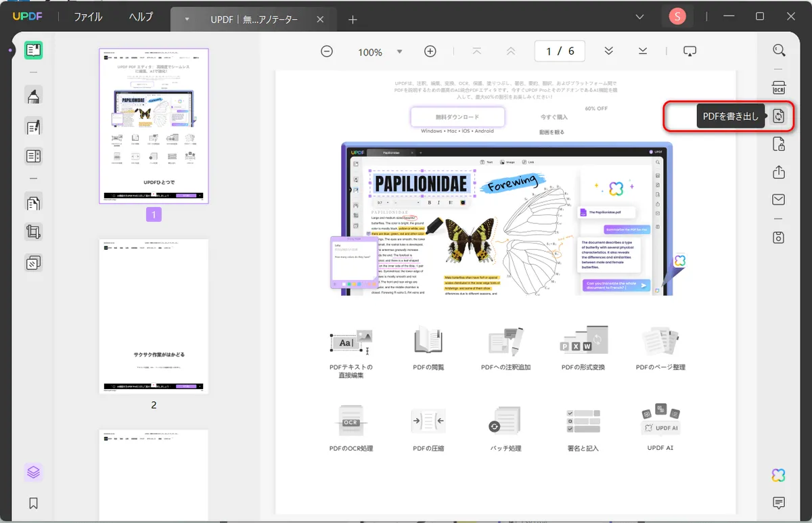Click PDFテキストの直接編集 feature icon

(351, 341)
